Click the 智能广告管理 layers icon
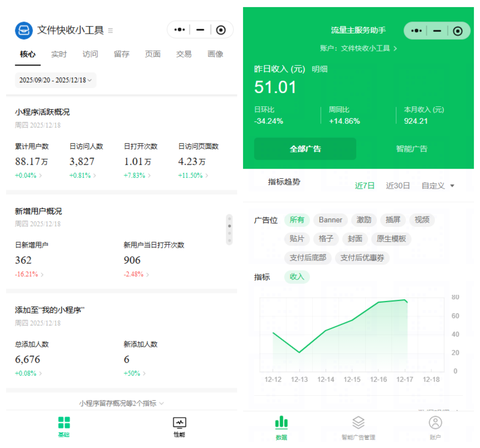Image resolution: width=480 pixels, height=448 pixels. [358, 422]
